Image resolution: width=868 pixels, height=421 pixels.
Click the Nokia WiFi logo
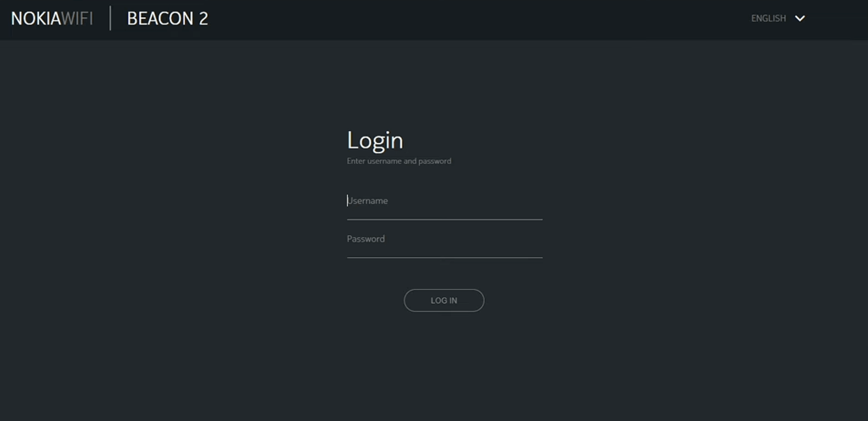pos(52,19)
